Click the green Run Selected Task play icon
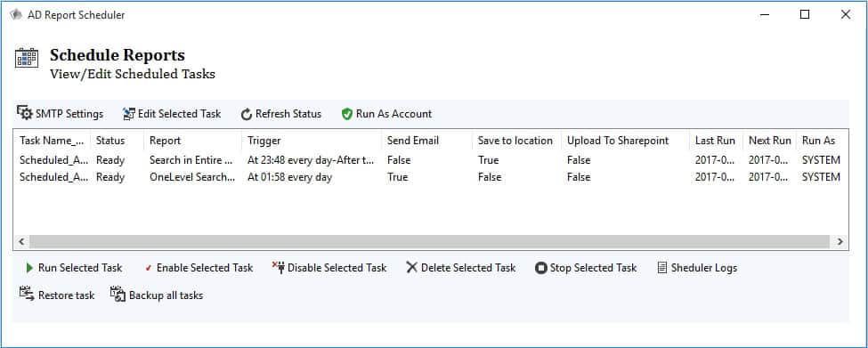The image size is (868, 348). (29, 268)
